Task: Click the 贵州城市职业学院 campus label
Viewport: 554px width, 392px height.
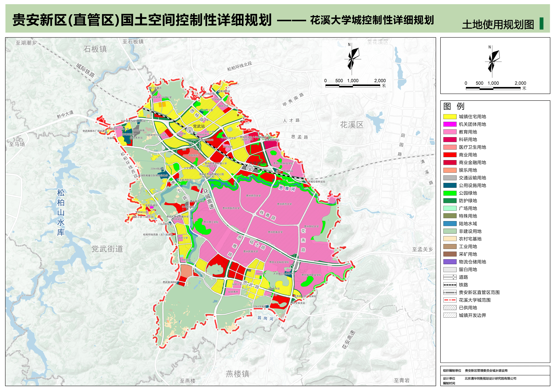Action: (x=311, y=275)
